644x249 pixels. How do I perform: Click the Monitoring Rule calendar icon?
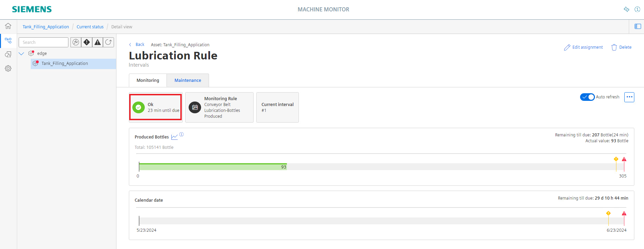(x=195, y=107)
